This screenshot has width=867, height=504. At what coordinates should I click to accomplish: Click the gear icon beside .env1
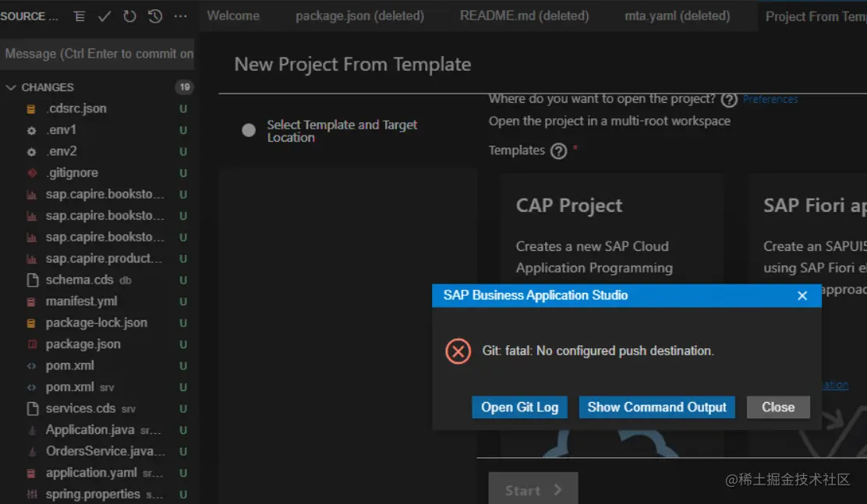coord(31,130)
